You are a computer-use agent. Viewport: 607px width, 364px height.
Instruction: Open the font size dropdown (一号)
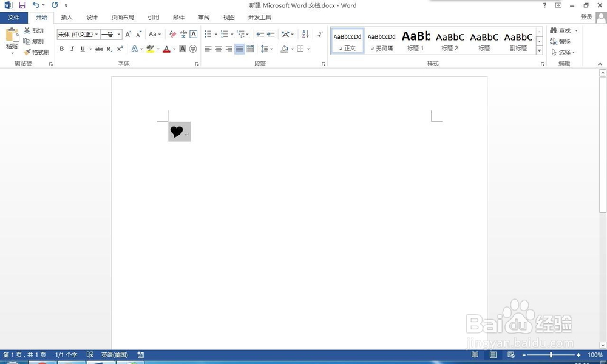[119, 35]
